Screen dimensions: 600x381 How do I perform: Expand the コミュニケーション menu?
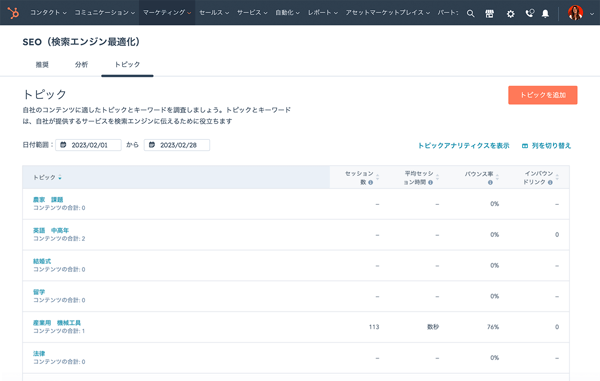pyautogui.click(x=104, y=13)
